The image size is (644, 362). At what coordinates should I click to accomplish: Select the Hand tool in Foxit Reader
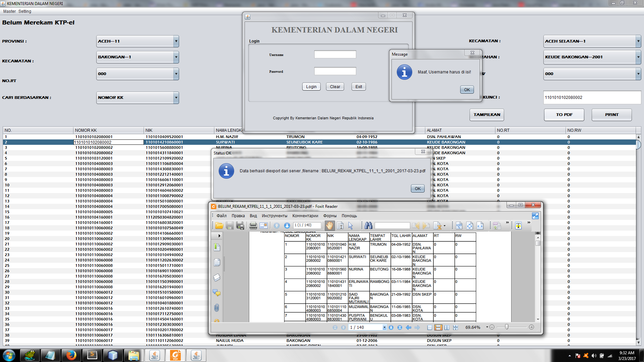pyautogui.click(x=329, y=226)
